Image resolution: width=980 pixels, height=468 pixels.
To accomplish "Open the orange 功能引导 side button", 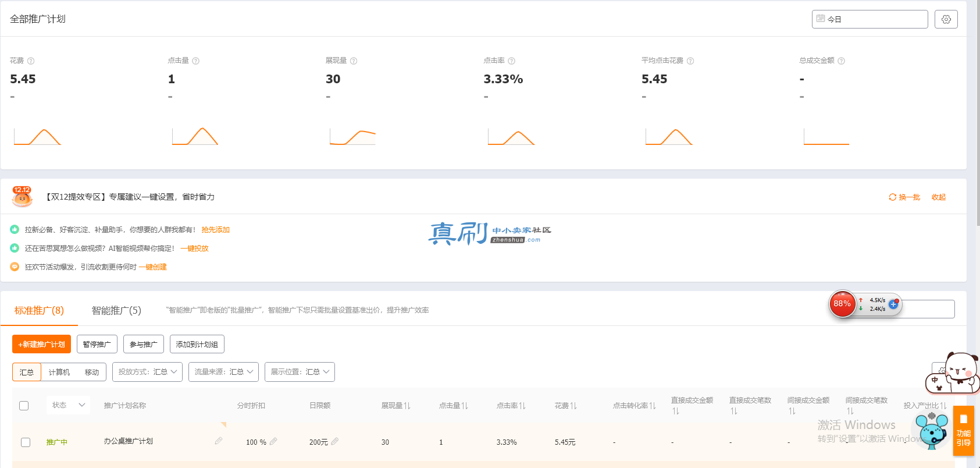I will (964, 431).
